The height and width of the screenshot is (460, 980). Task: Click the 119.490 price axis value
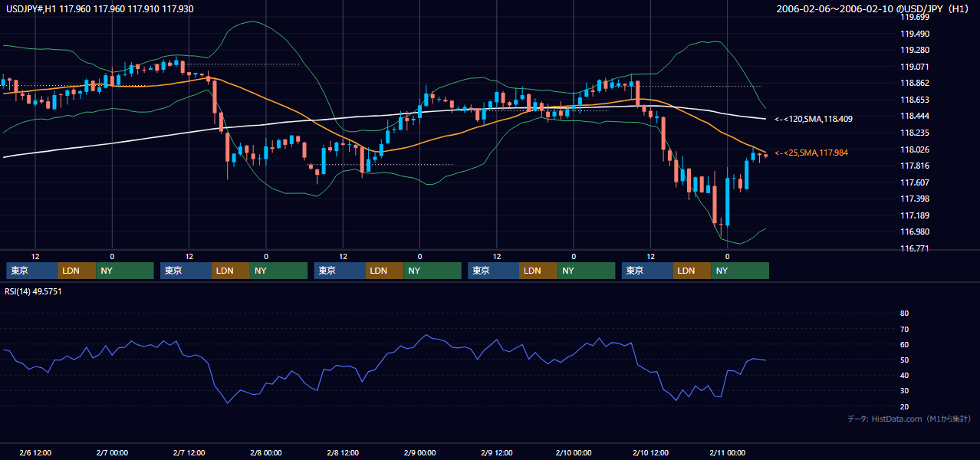(914, 34)
